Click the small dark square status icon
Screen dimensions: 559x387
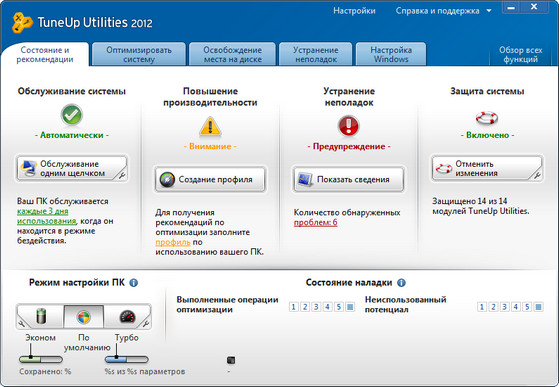(x=231, y=360)
